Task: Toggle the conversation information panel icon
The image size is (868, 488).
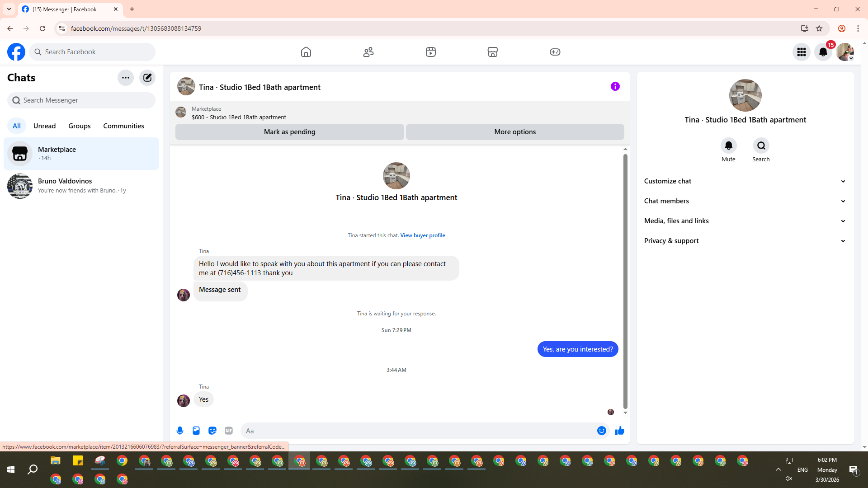Action: pos(615,86)
